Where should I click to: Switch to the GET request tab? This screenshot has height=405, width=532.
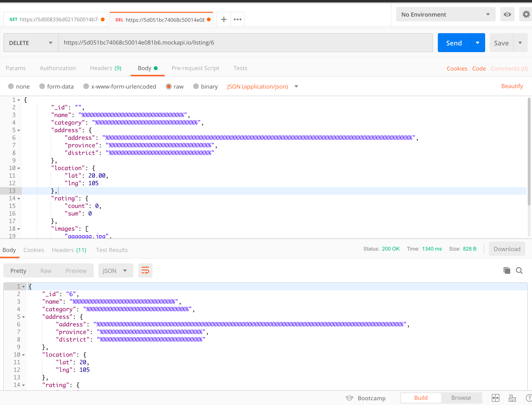click(56, 19)
